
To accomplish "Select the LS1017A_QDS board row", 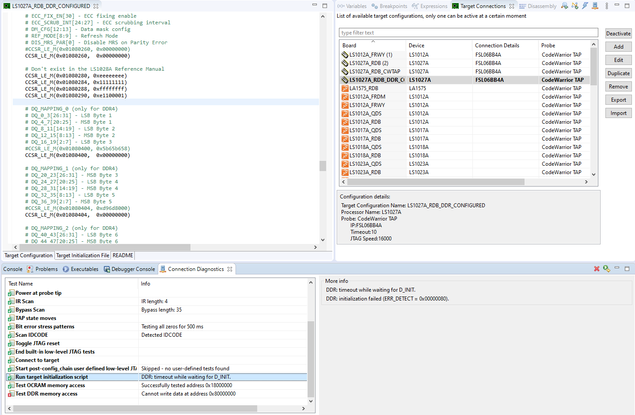I will (465, 130).
